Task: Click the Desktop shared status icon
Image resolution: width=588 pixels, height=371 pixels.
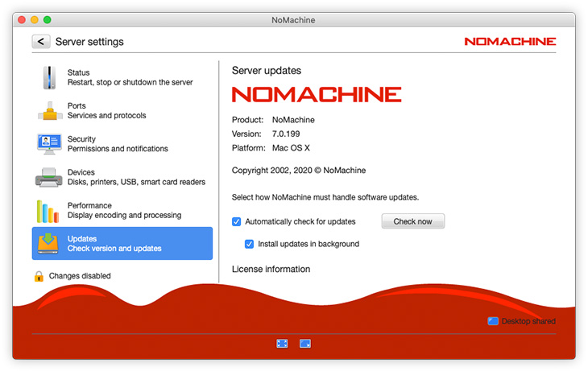Action: pyautogui.click(x=493, y=321)
